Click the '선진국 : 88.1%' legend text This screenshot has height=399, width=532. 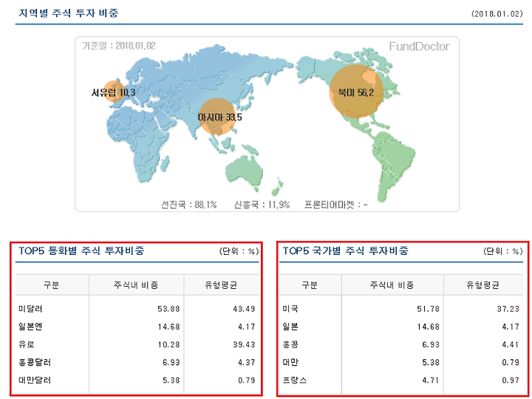tap(188, 205)
